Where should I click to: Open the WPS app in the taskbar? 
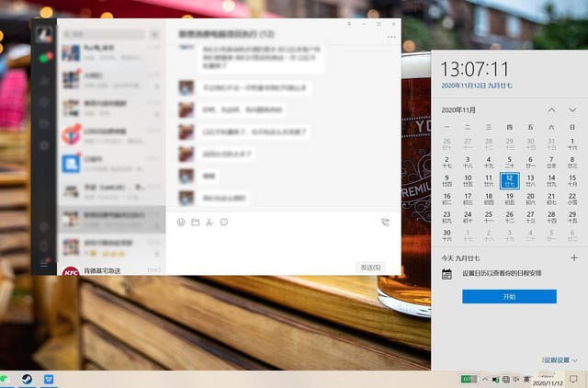pyautogui.click(x=49, y=379)
